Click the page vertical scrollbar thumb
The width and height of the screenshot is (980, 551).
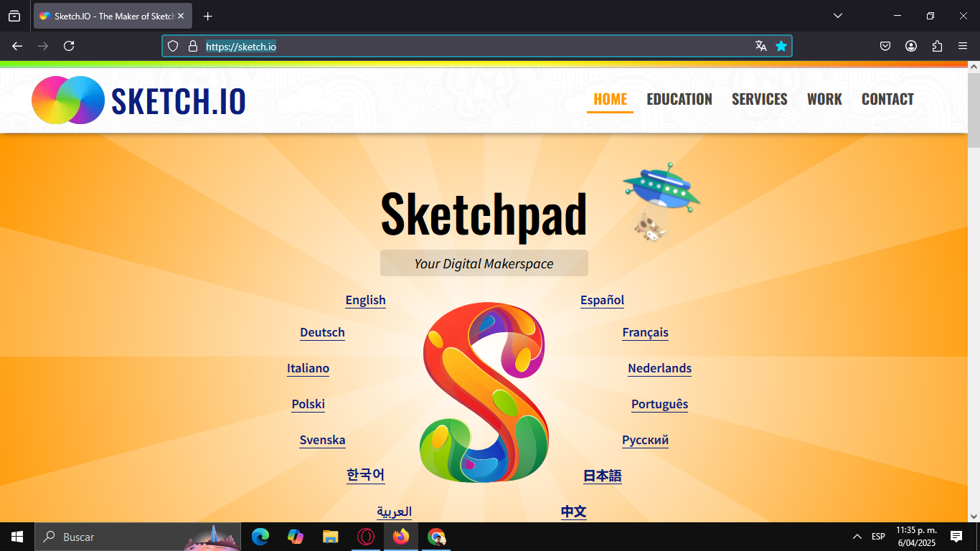(974, 110)
